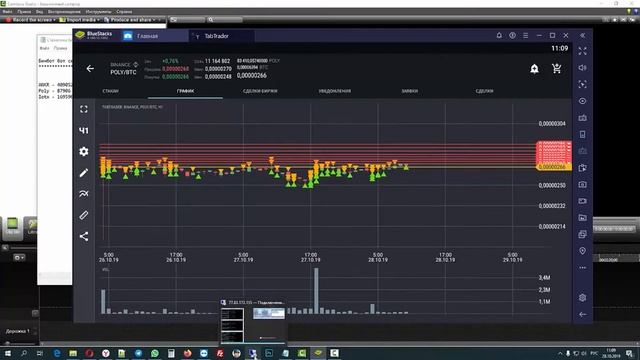Open Windows Start menu

7,353
